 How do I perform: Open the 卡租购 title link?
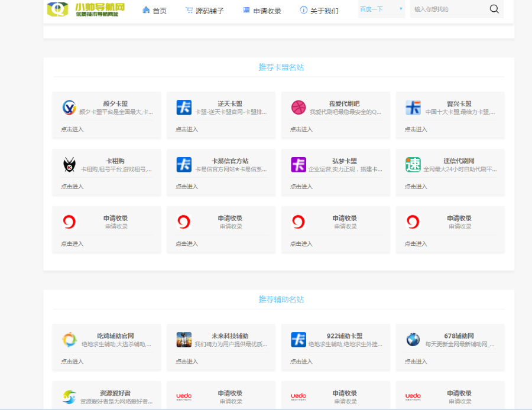[x=115, y=161]
